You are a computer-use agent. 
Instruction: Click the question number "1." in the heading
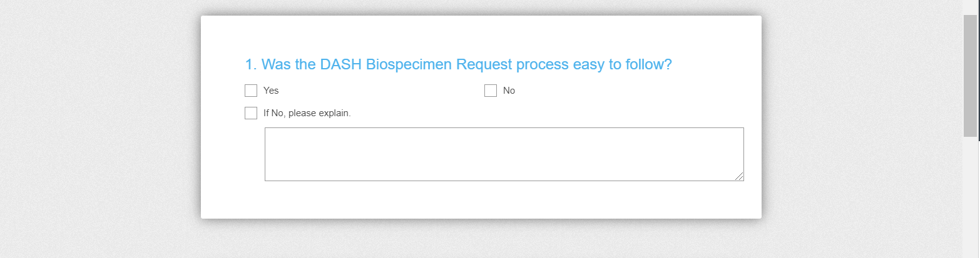click(251, 64)
